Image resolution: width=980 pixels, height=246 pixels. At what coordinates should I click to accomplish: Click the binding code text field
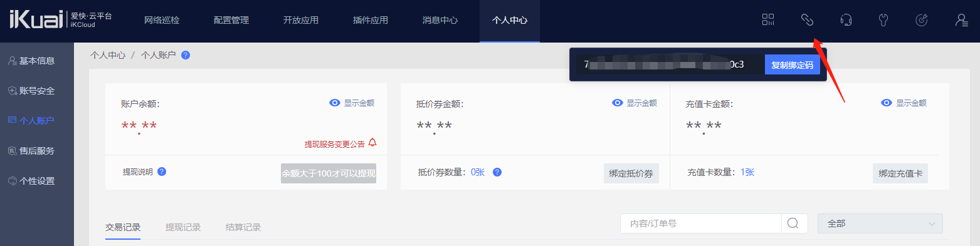tap(670, 64)
